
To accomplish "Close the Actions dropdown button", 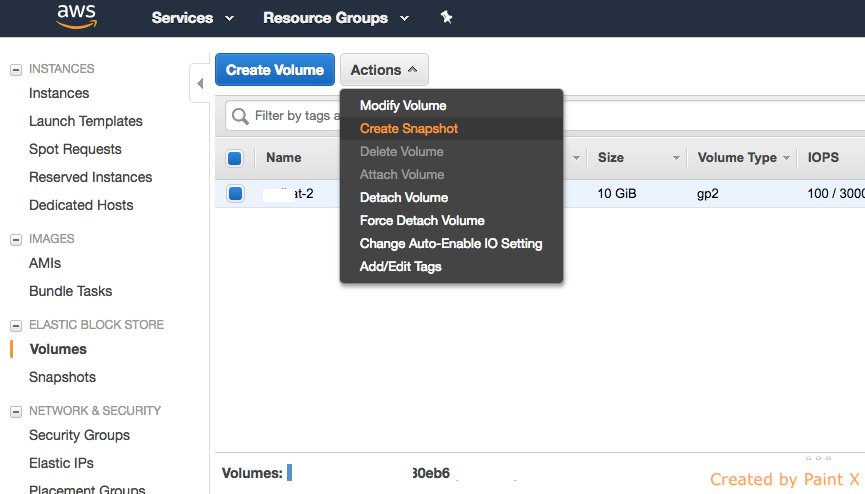I will pos(384,70).
